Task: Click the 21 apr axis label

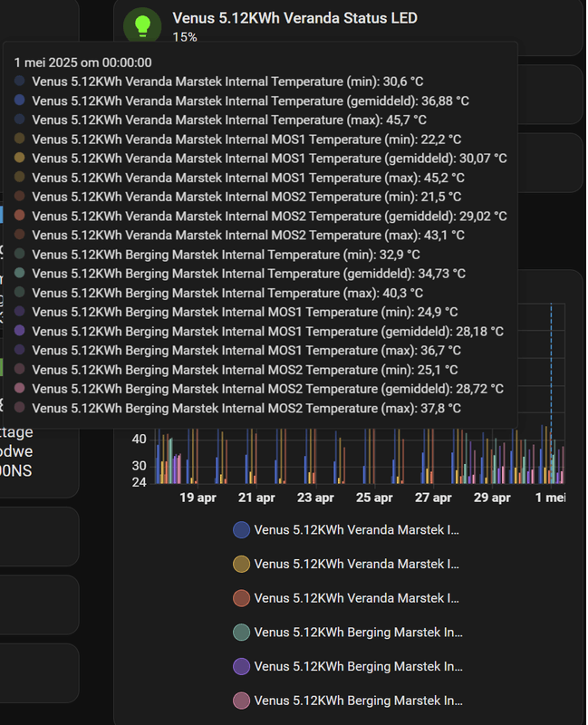Action: 256,498
